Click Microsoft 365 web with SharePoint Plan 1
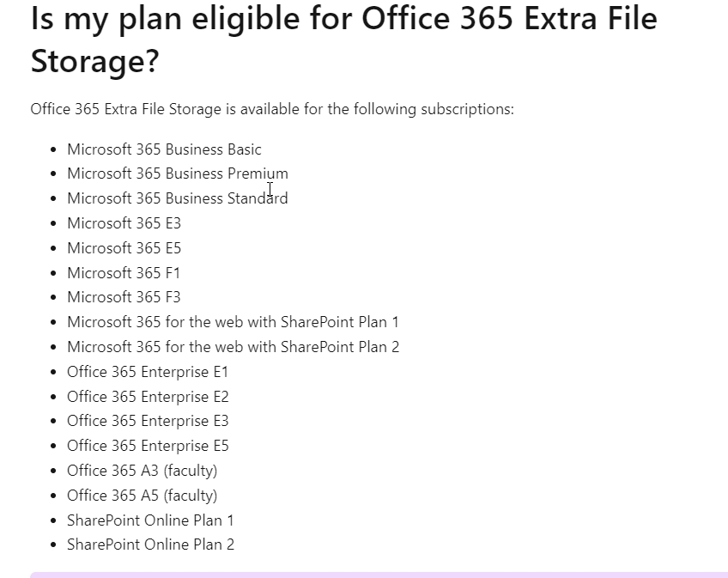This screenshot has width=728, height=578. [x=233, y=322]
